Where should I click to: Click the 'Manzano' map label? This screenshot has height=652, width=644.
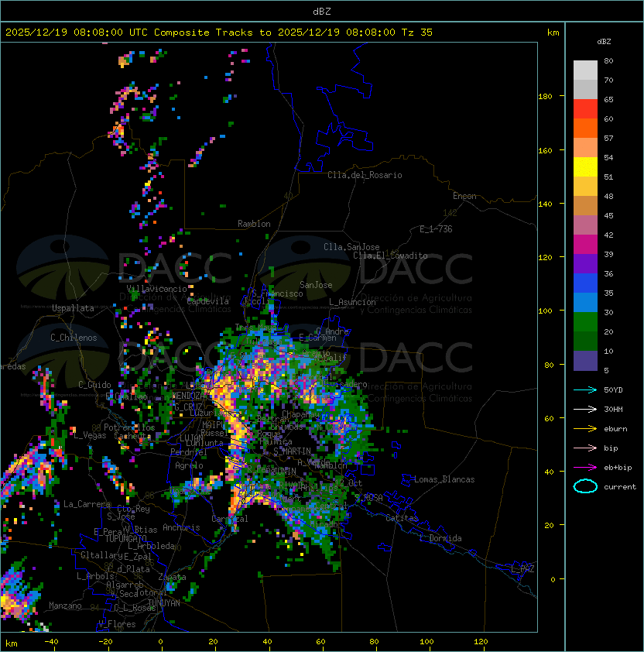(x=65, y=606)
